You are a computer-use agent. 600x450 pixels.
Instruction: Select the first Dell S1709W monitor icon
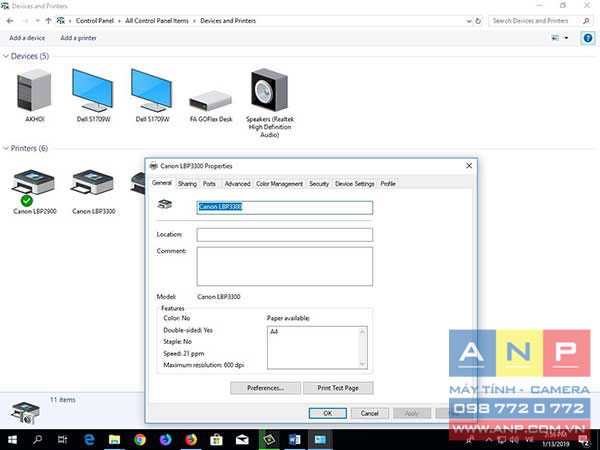coord(93,91)
